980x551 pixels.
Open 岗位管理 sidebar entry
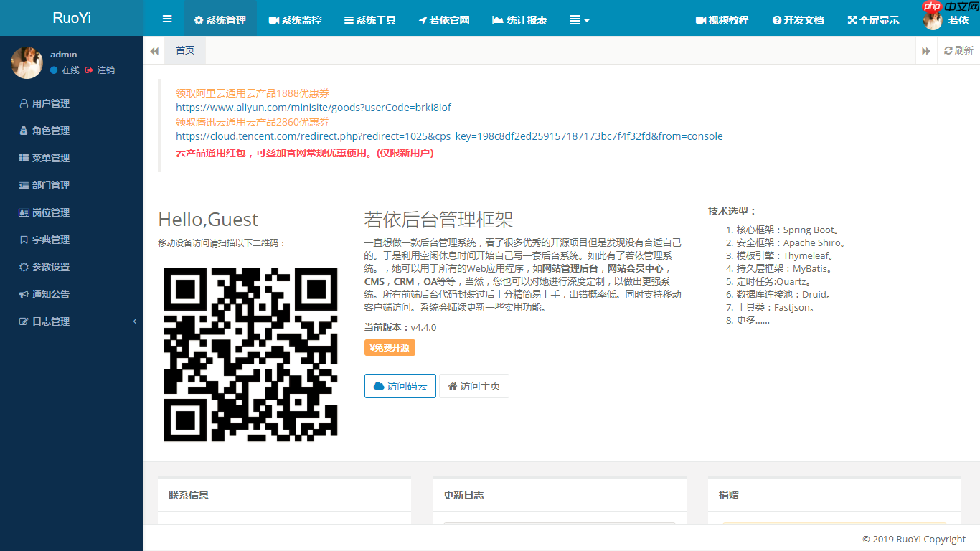coord(50,212)
